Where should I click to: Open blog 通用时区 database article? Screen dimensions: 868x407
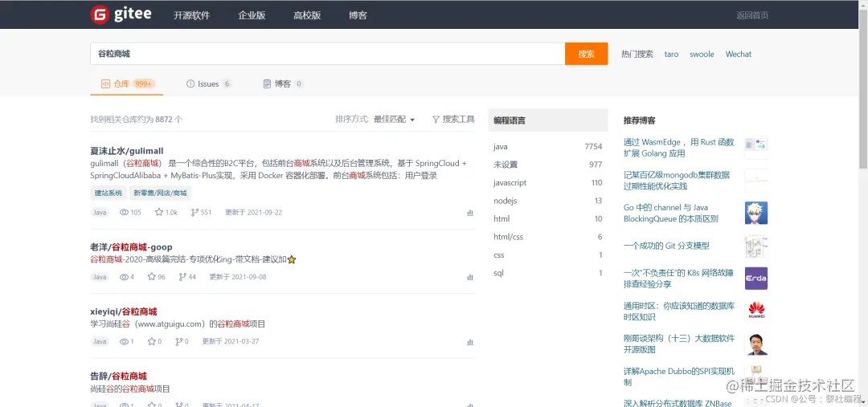678,311
